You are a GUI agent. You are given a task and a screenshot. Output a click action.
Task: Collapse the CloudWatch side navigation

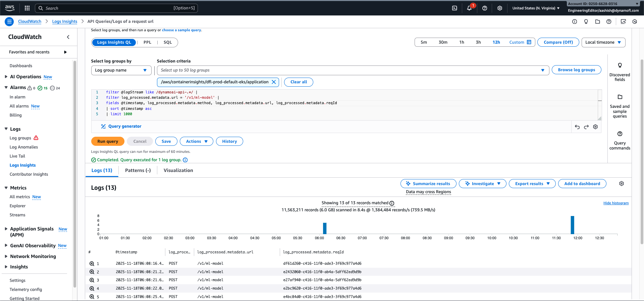[x=68, y=37]
